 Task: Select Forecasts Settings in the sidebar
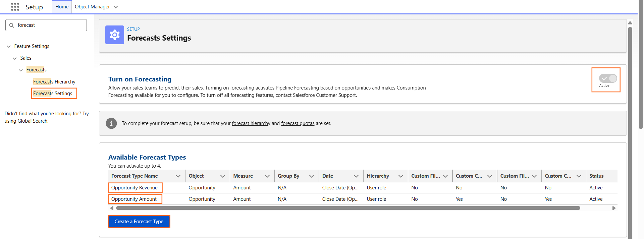tap(53, 93)
